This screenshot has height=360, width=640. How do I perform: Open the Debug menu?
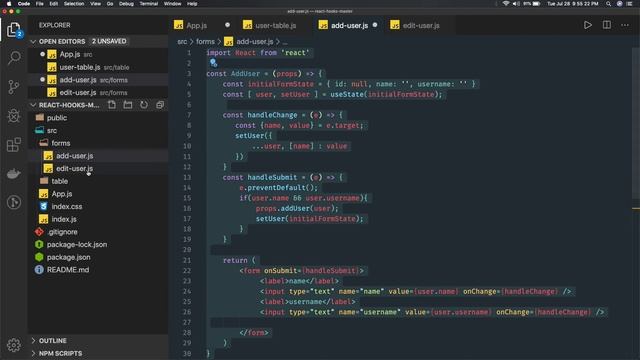coord(126,4)
